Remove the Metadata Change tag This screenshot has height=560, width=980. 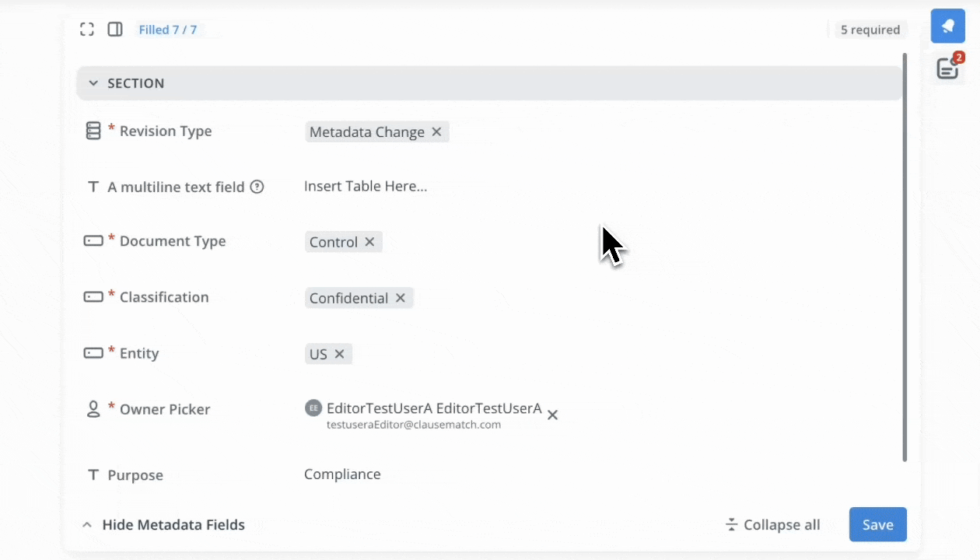click(x=437, y=132)
